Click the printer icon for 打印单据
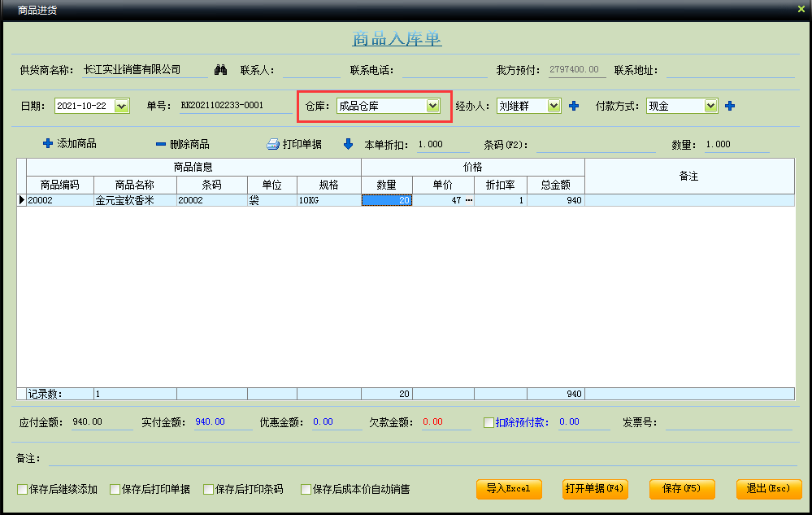This screenshot has height=515, width=812. 273,144
